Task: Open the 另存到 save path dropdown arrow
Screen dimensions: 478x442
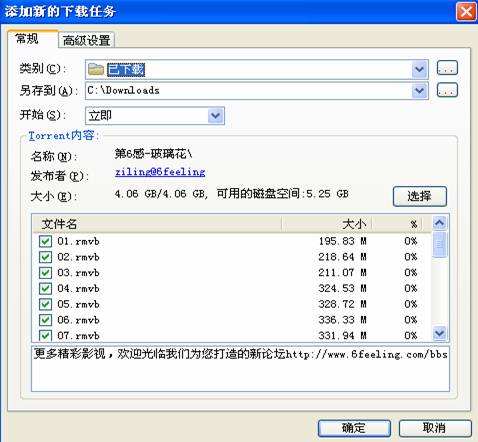Action: pyautogui.click(x=419, y=91)
